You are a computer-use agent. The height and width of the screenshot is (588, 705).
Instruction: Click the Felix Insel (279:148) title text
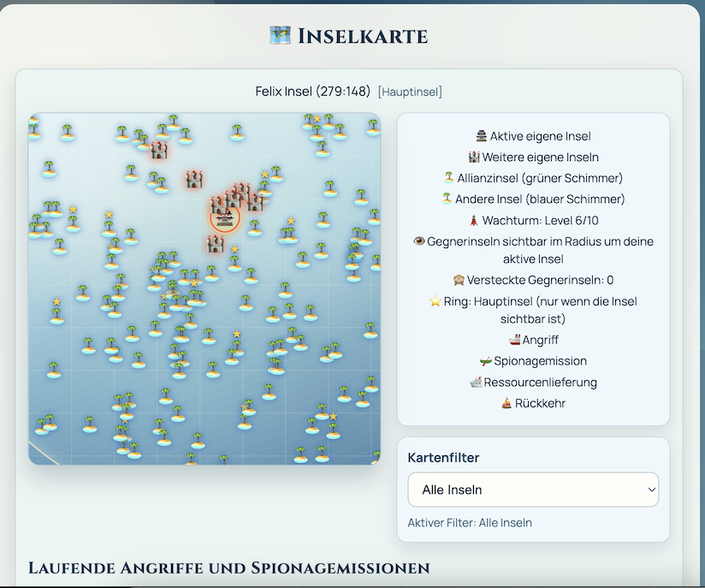[312, 91]
